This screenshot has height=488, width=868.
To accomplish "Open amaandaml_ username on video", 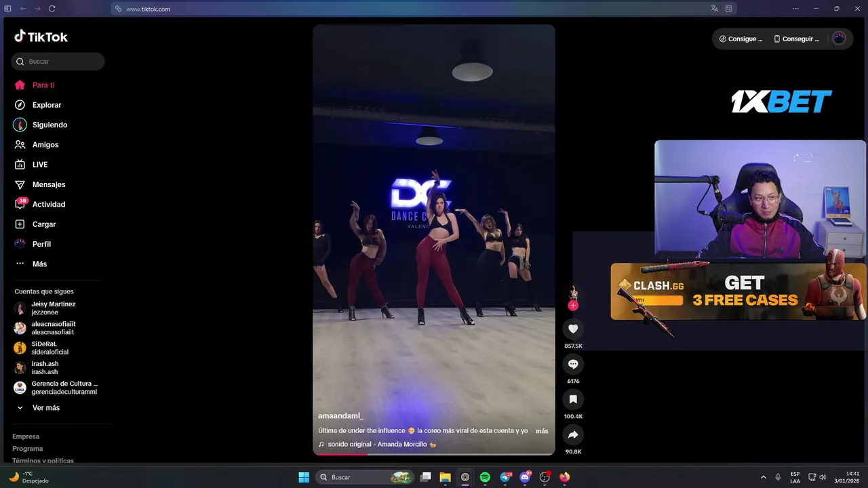I will [340, 415].
